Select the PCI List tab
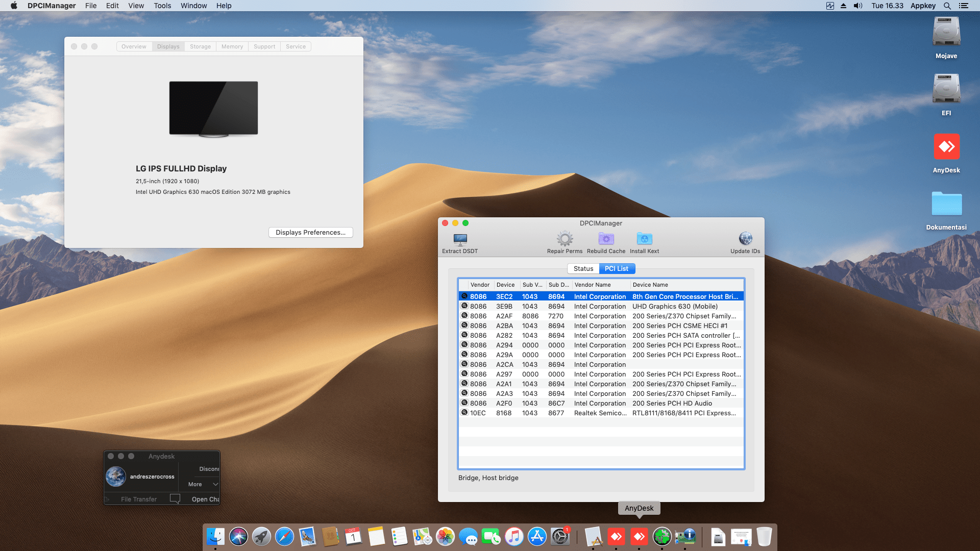 617,269
